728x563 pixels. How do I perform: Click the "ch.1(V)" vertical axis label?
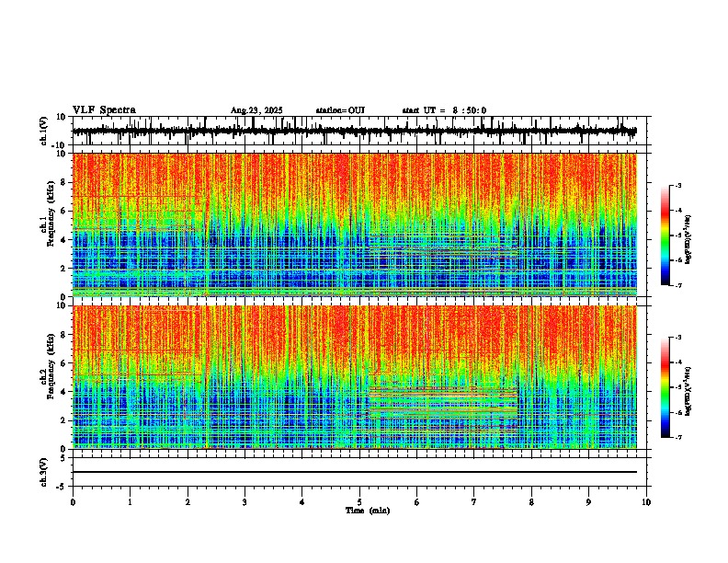pyautogui.click(x=44, y=131)
